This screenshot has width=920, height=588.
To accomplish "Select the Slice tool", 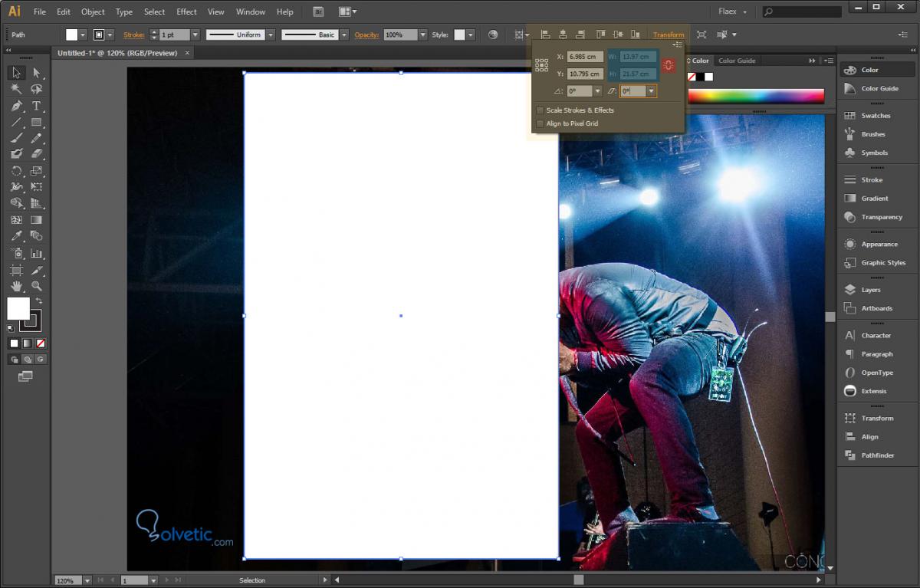I will pyautogui.click(x=36, y=270).
